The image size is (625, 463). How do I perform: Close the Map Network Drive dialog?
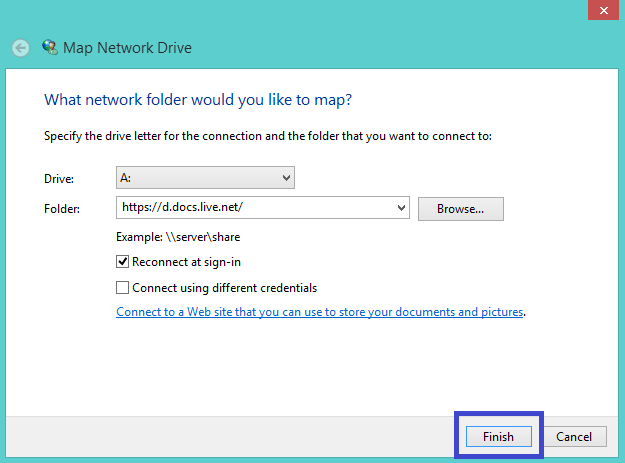(603, 10)
